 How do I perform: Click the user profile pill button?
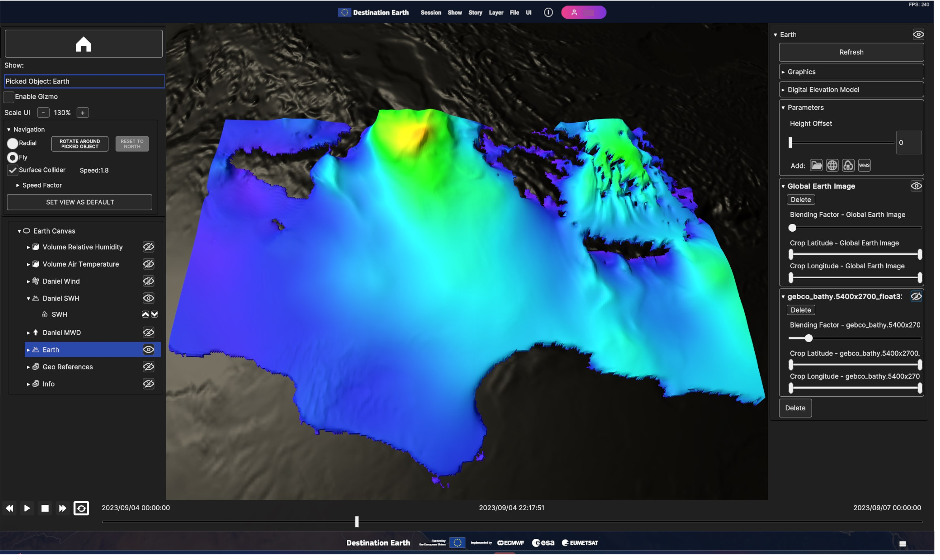tap(583, 12)
